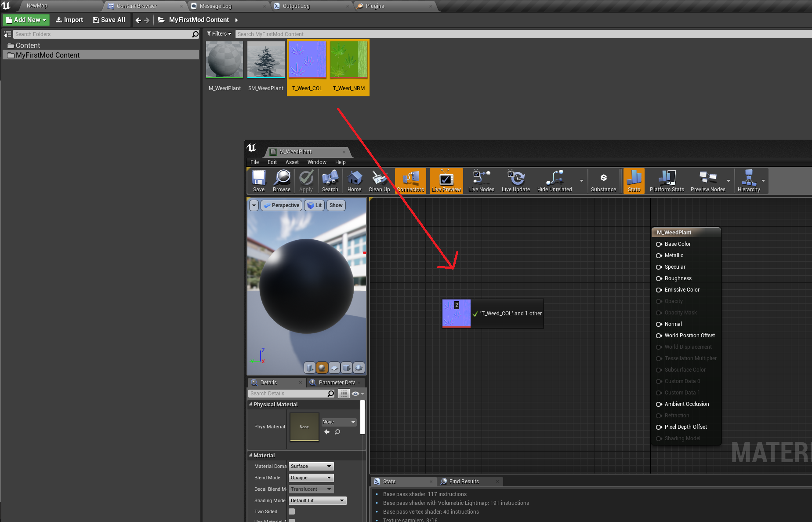Collapse the Physical Material section
The height and width of the screenshot is (522, 812).
tap(250, 404)
